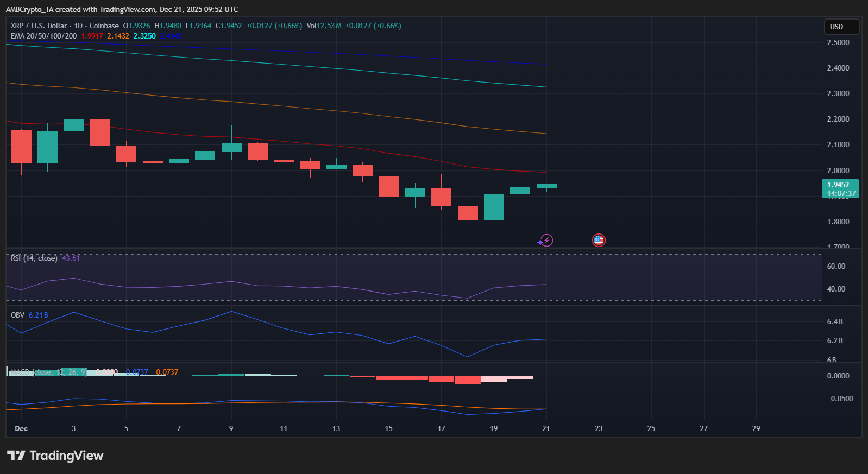Viewport: 868px width, 474px height.
Task: Click the EMA 20 value 1.9917
Action: [92, 36]
